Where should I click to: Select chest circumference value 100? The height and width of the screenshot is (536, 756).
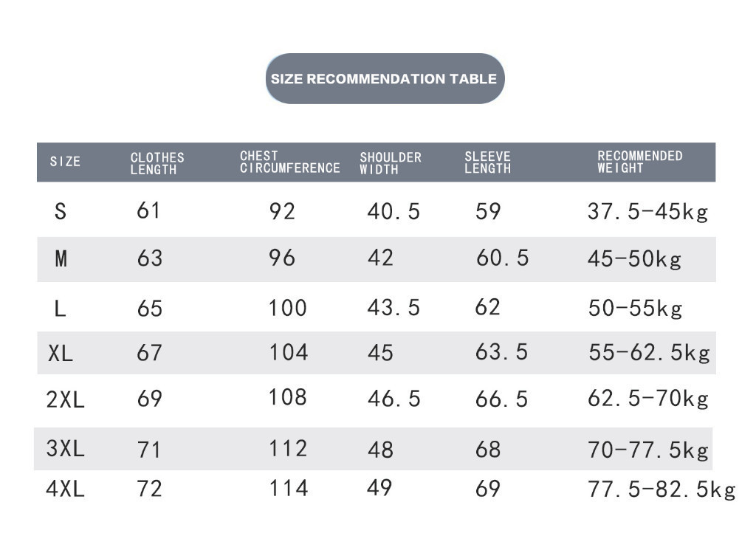(x=287, y=307)
